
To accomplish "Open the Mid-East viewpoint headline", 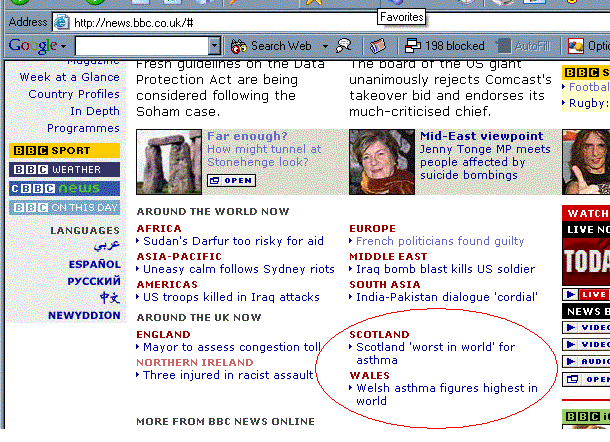I will 482,136.
